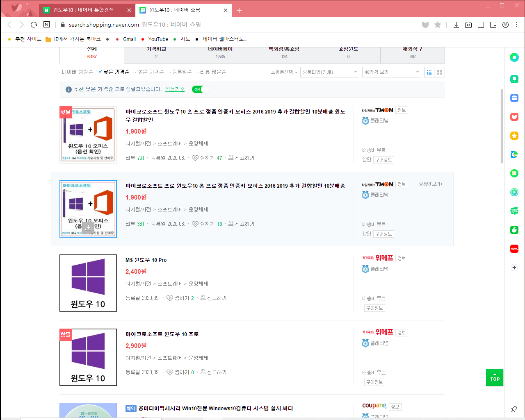This screenshot has width=525, height=420.
Task: Open the red NOW sidebar icon
Action: point(514,249)
